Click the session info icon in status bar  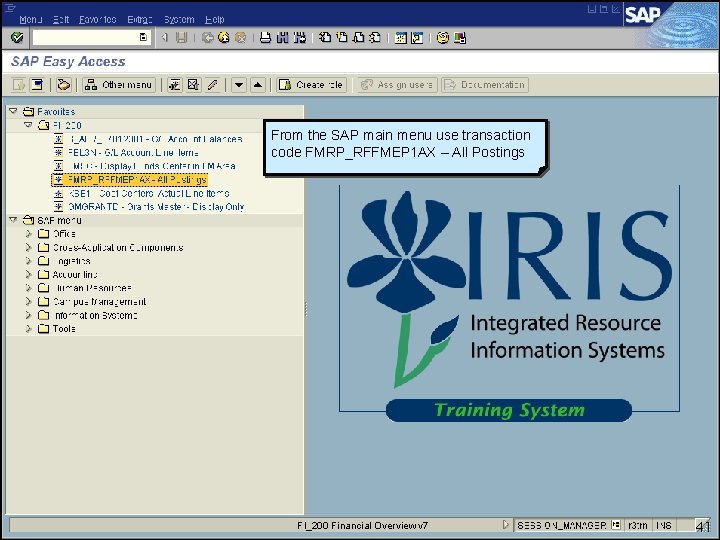click(x=616, y=525)
